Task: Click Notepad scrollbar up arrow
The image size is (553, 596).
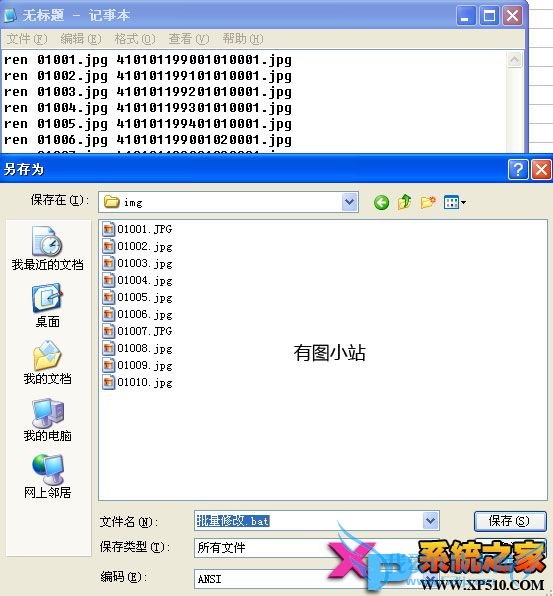Action: (x=515, y=60)
